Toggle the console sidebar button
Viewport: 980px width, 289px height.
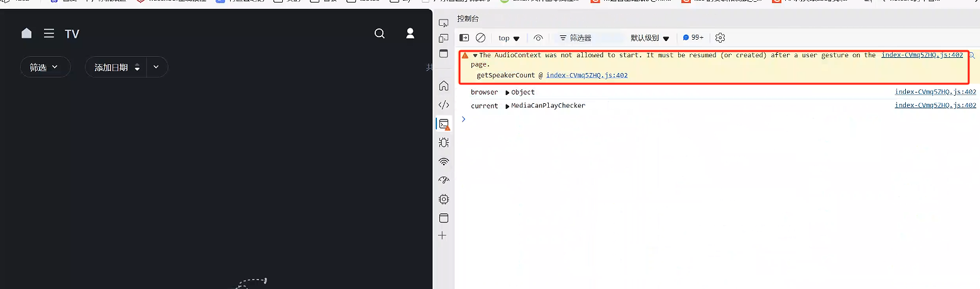(465, 38)
